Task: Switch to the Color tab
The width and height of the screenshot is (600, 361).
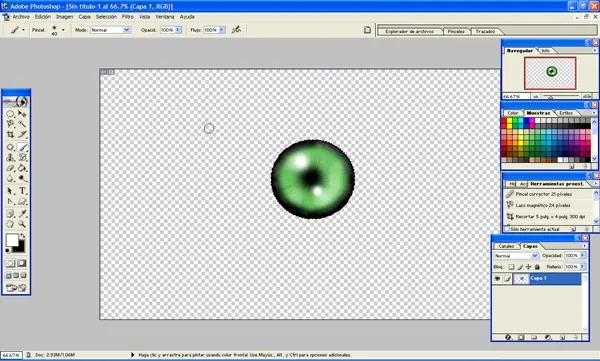Action: (513, 113)
